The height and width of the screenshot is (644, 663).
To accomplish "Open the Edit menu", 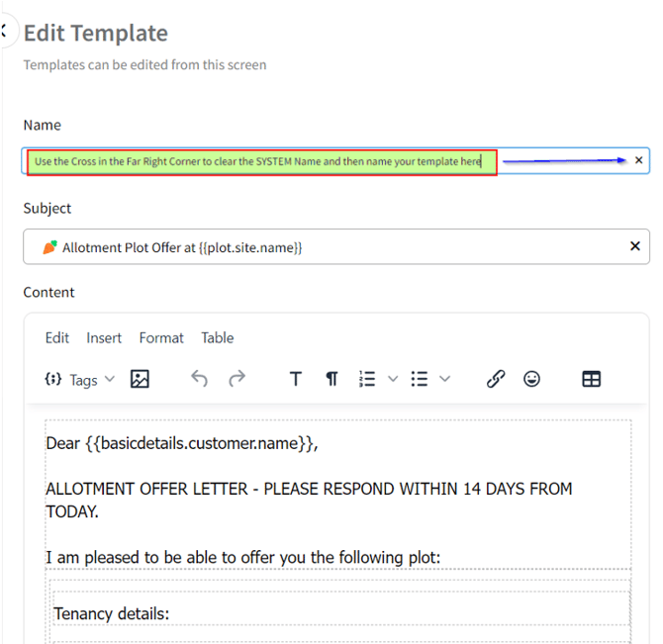I will tap(57, 337).
